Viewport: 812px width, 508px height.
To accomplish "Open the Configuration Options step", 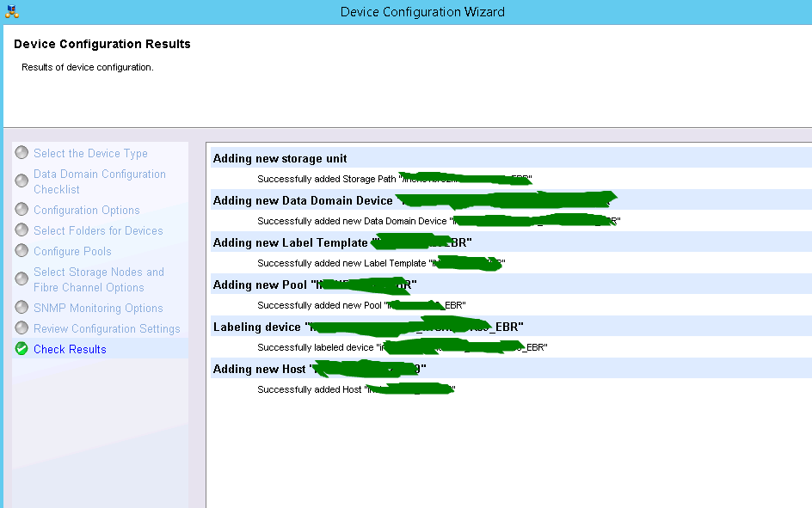I will pos(87,210).
